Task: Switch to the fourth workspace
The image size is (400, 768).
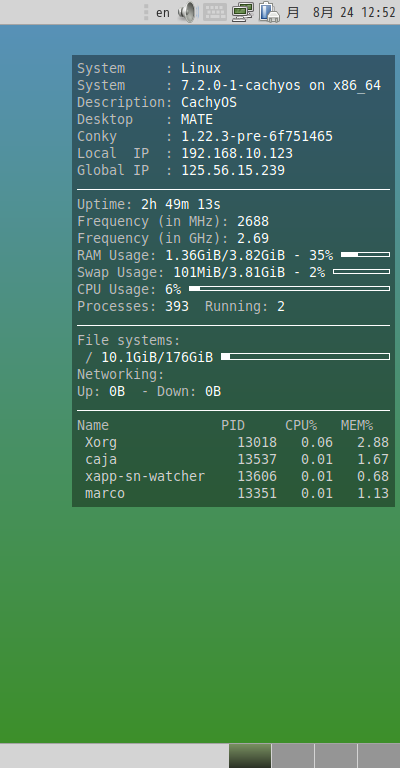Action: pyautogui.click(x=379, y=756)
